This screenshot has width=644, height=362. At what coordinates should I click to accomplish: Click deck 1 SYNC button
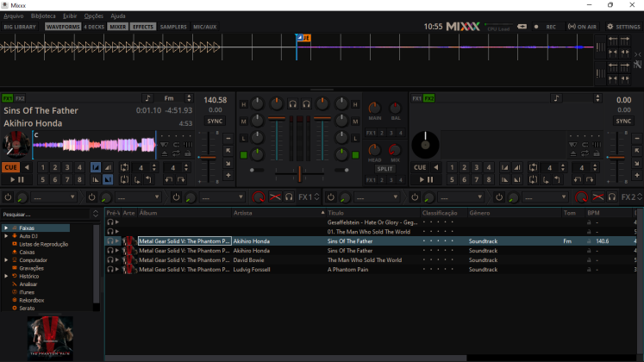point(215,121)
